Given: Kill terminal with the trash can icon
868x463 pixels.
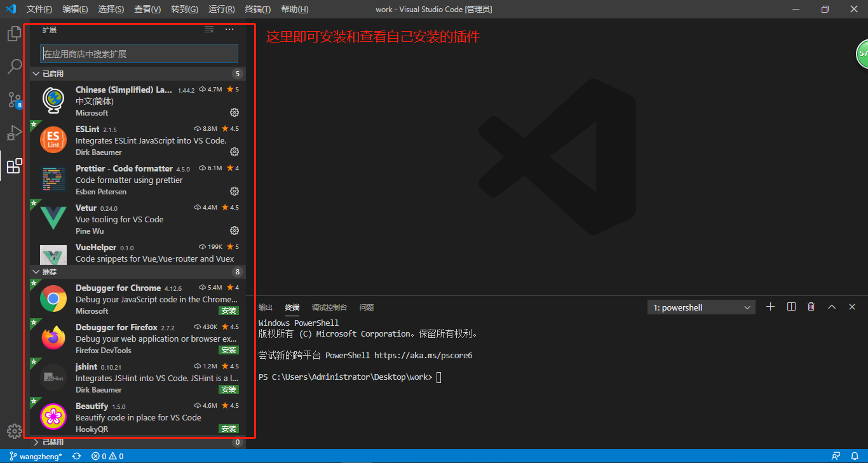Looking at the screenshot, I should 811,307.
